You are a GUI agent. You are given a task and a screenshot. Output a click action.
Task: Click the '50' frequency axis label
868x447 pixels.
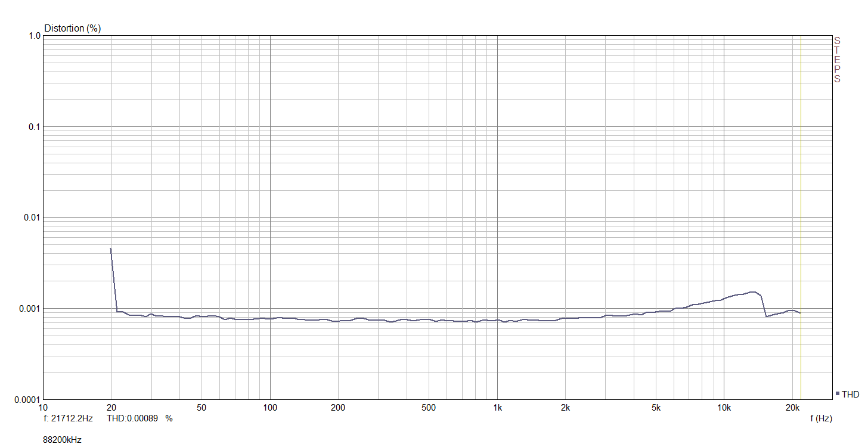tap(202, 408)
